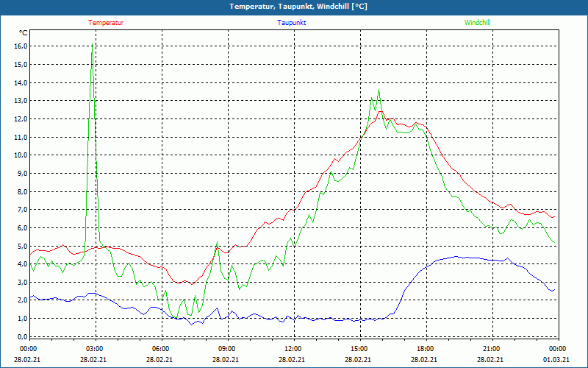Click the "6,0" y-axis value
This screenshot has width=588, height=368.
point(23,227)
